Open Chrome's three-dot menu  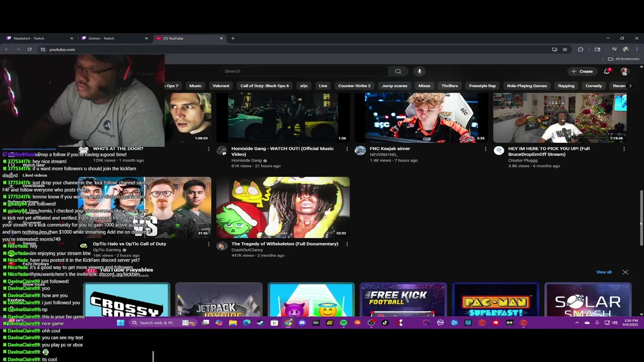coord(636,49)
